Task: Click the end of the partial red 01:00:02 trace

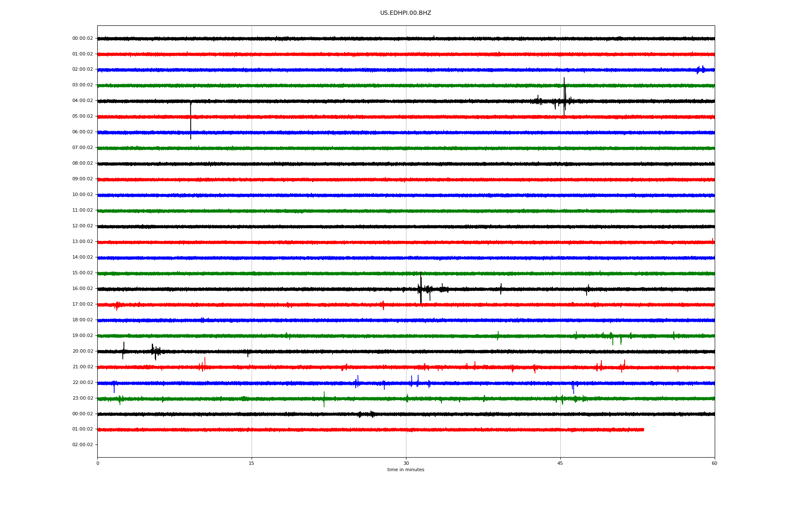Action: [x=643, y=430]
